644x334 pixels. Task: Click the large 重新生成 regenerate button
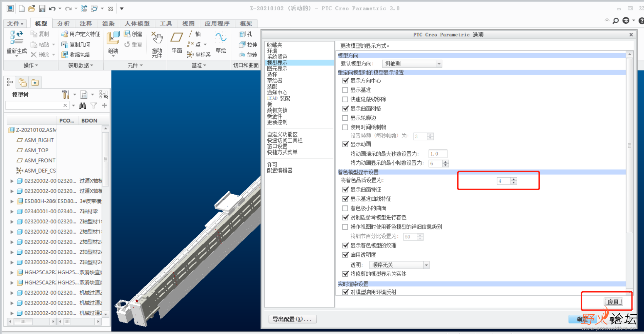[x=17, y=43]
